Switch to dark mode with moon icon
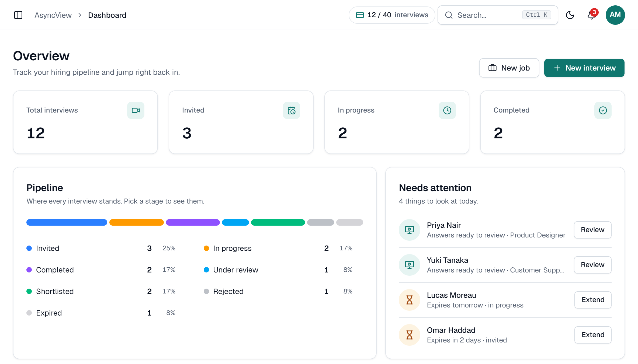This screenshot has height=364, width=638. click(x=570, y=15)
